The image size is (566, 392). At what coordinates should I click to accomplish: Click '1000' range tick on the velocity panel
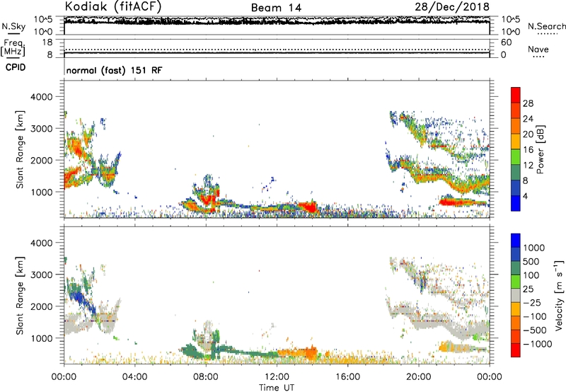pos(41,338)
